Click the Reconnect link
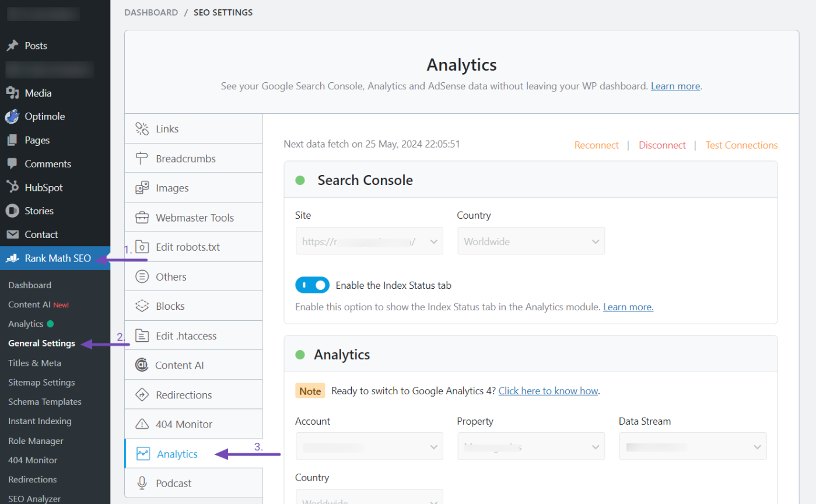Image resolution: width=816 pixels, height=504 pixels. 596,145
